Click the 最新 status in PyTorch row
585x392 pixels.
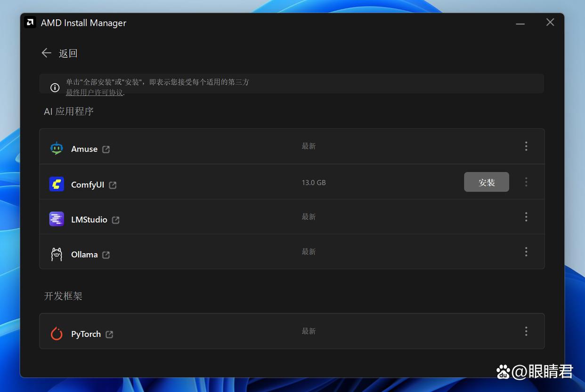[x=309, y=331]
